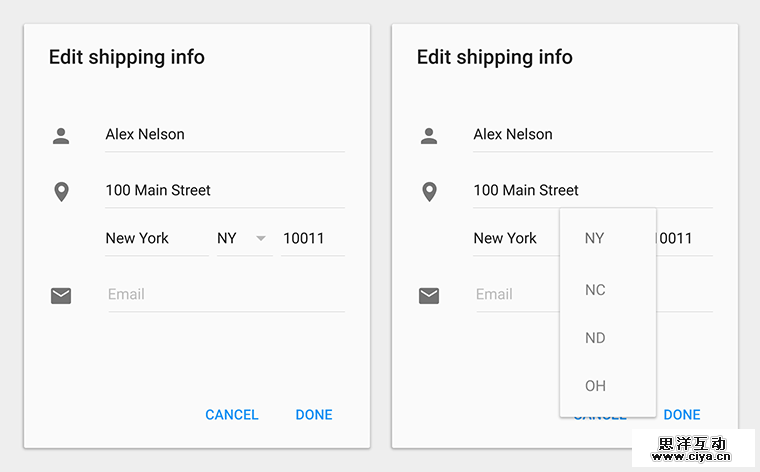Screen dimensions: 760x472
Task: Click envelope mail icon in right dialog
Action: pyautogui.click(x=429, y=295)
